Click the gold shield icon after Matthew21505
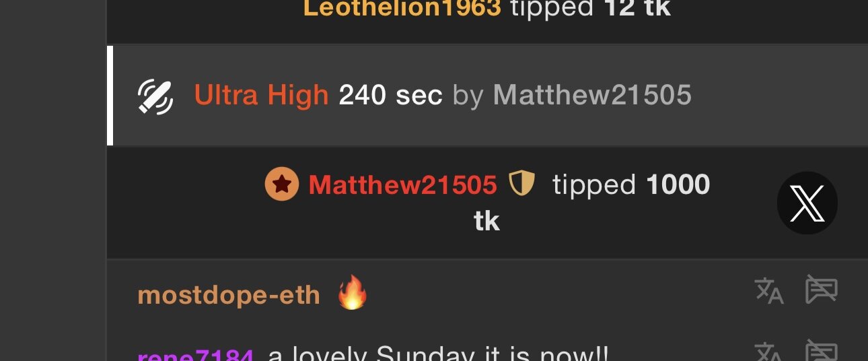 (521, 183)
